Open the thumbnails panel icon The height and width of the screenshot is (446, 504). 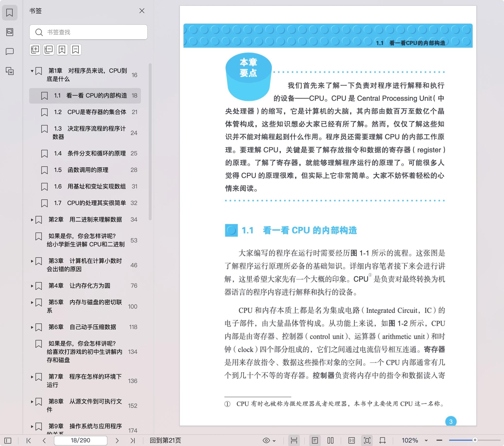click(10, 32)
